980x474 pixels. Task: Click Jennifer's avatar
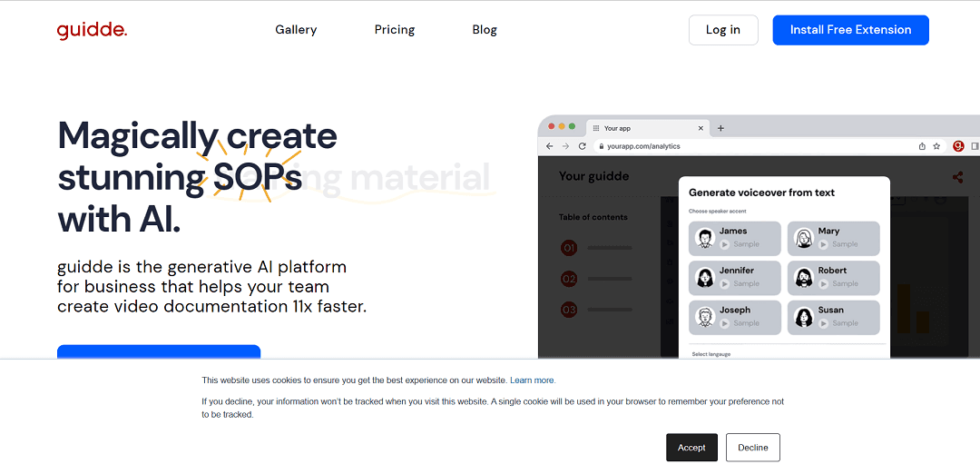click(705, 278)
